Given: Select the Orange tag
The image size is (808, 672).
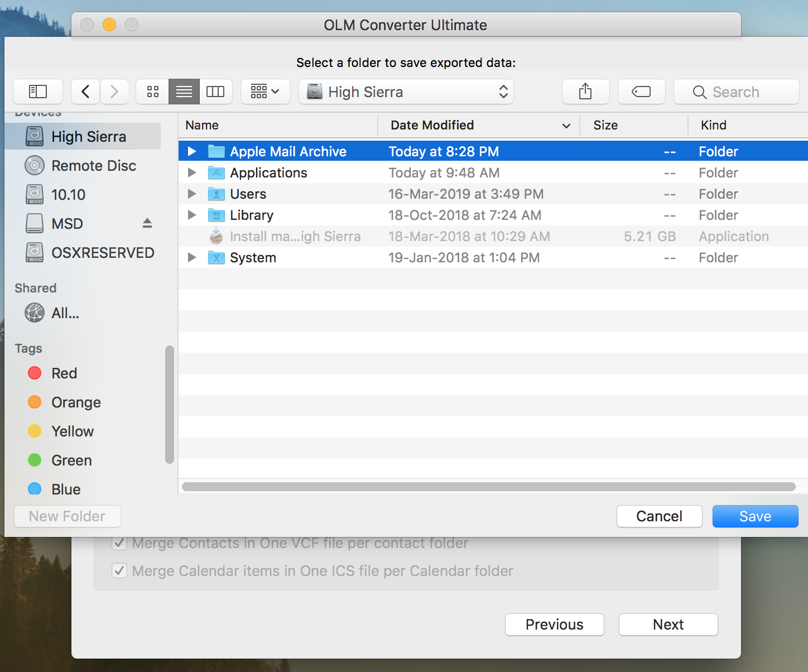Looking at the screenshot, I should coord(83,402).
